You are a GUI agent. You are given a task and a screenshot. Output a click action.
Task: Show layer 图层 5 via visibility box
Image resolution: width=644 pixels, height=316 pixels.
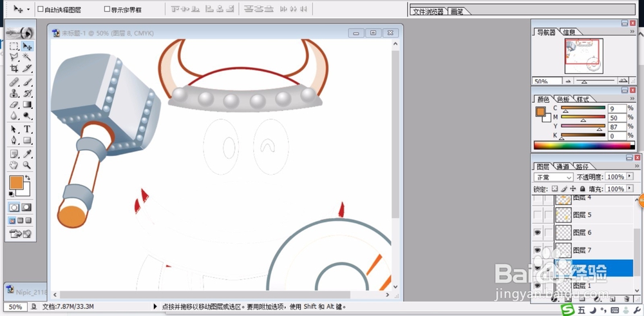pyautogui.click(x=537, y=215)
